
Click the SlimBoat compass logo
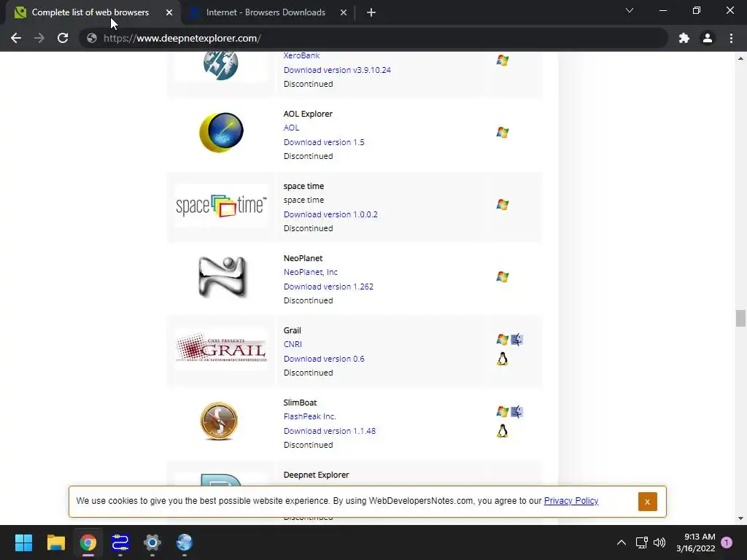(219, 421)
